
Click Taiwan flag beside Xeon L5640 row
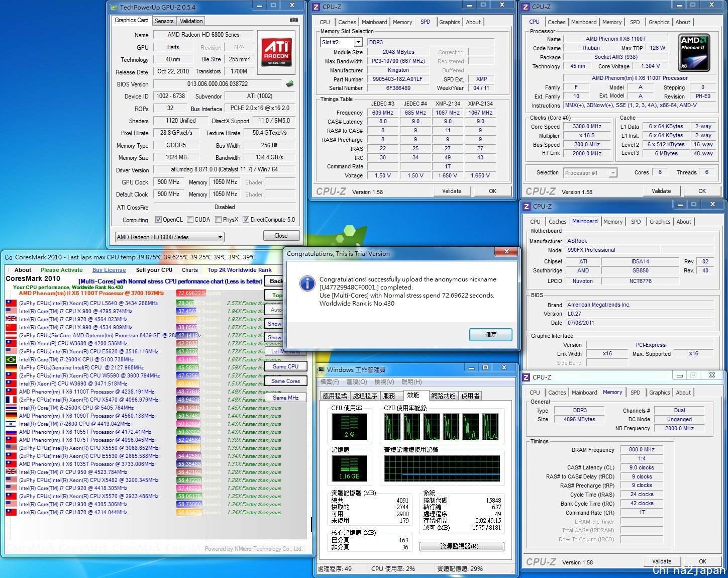[11, 303]
